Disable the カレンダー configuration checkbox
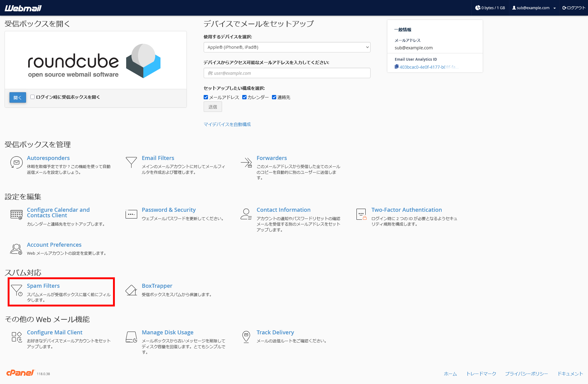Viewport: 588px width, 384px height. pyautogui.click(x=244, y=97)
